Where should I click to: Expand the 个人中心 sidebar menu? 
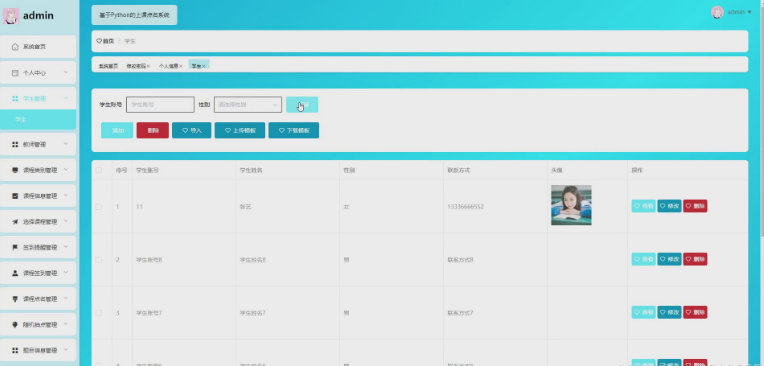tap(66, 73)
